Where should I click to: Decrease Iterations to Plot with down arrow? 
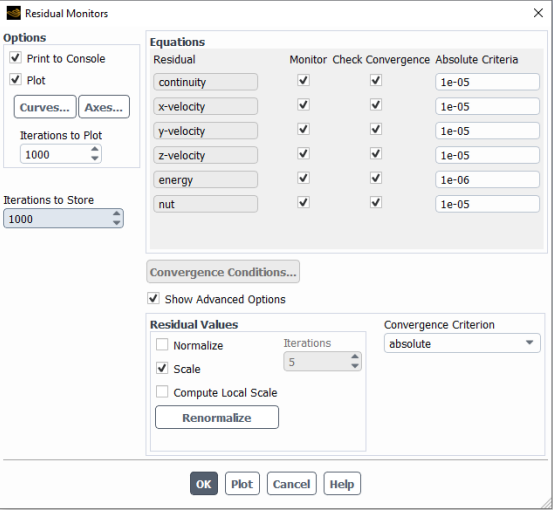[95, 158]
